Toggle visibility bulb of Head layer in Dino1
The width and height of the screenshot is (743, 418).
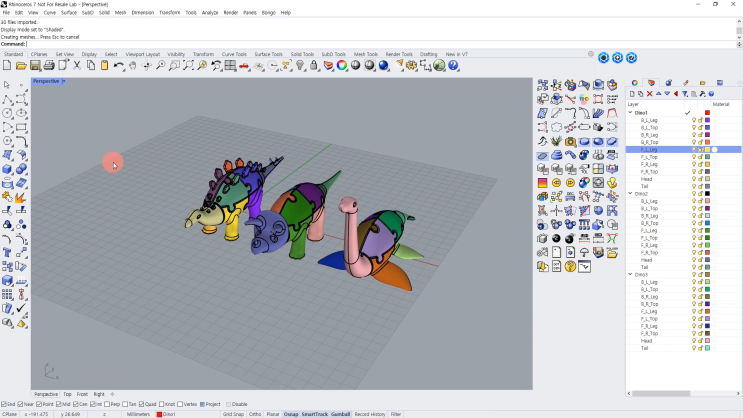click(694, 179)
